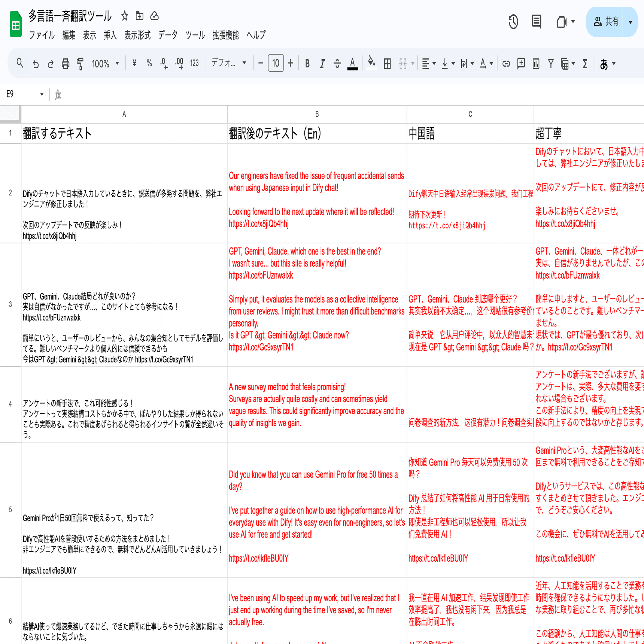The height and width of the screenshot is (644, 644).
Task: Toggle italic formatting
Action: 322,63
